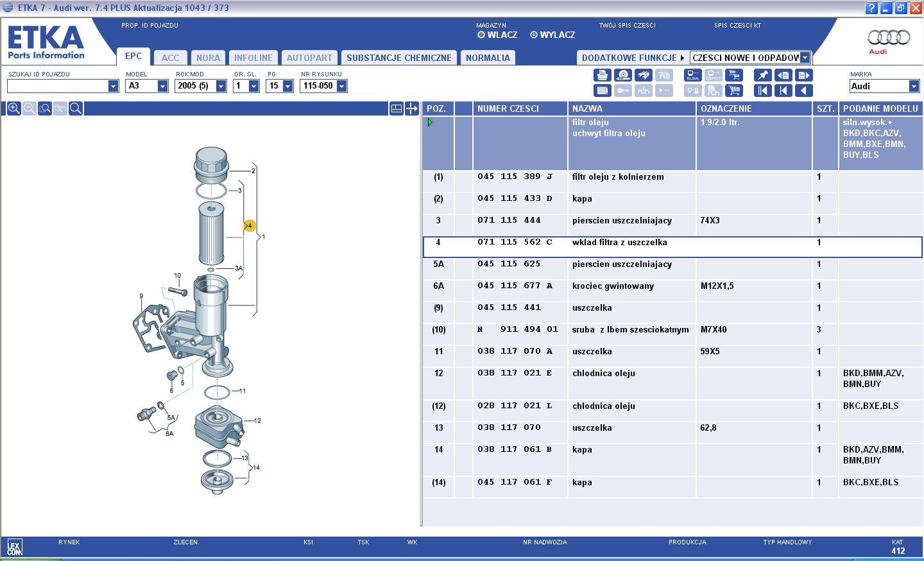Click the 100% zoom magnifier icon
This screenshot has width=924, height=561.
pyautogui.click(x=60, y=108)
